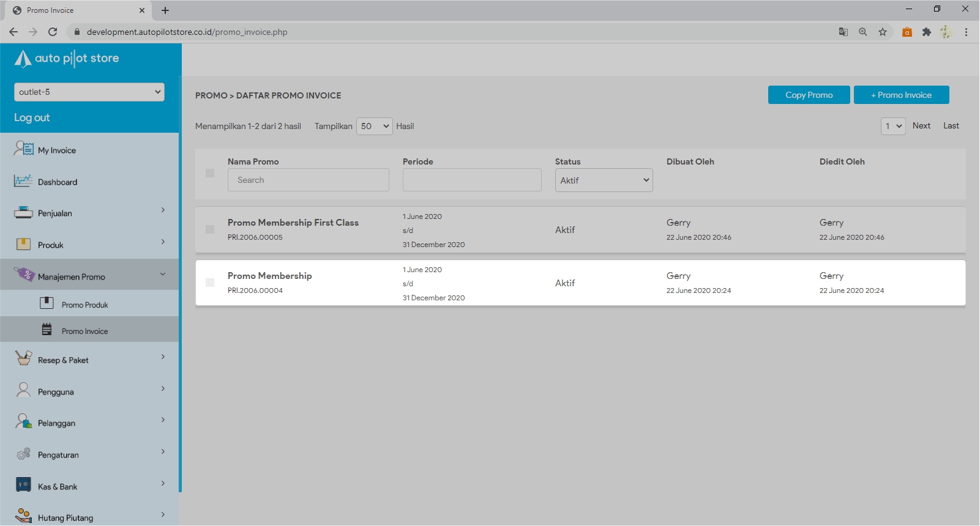Open the outlet-5 selector dropdown
The image size is (980, 526).
point(89,92)
